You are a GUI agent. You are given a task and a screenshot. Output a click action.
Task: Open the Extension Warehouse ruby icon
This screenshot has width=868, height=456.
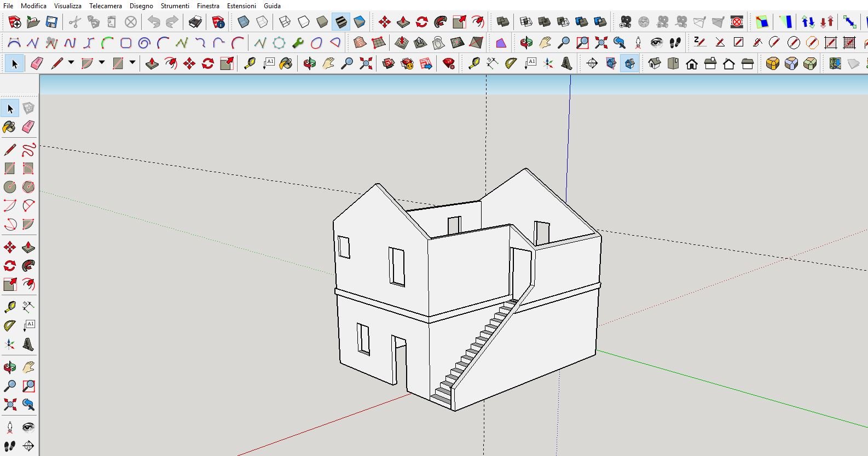449,64
